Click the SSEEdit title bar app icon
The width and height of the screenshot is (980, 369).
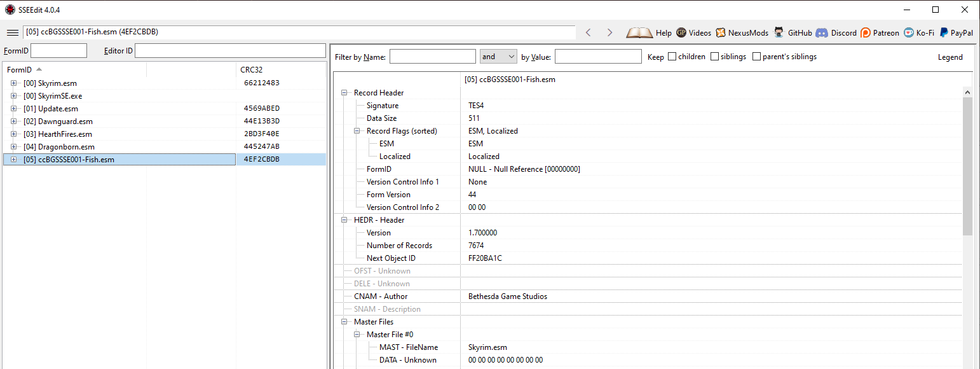10,10
